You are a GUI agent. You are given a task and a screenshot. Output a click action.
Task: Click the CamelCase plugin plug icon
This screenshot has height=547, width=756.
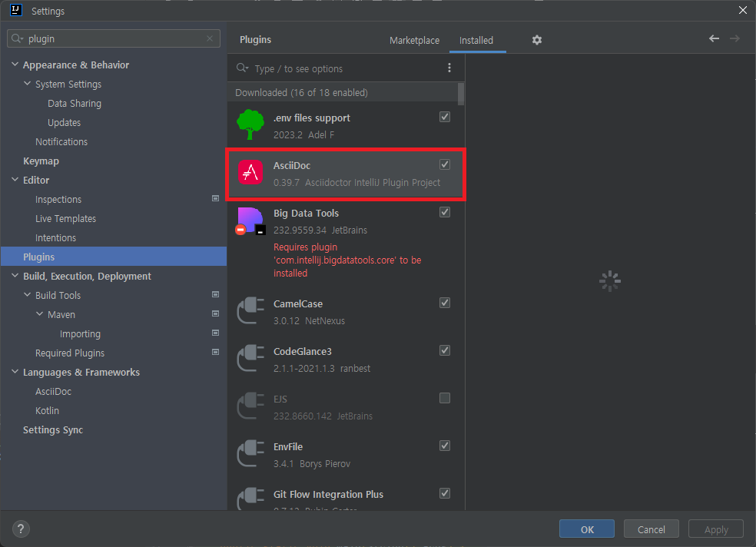pos(250,311)
